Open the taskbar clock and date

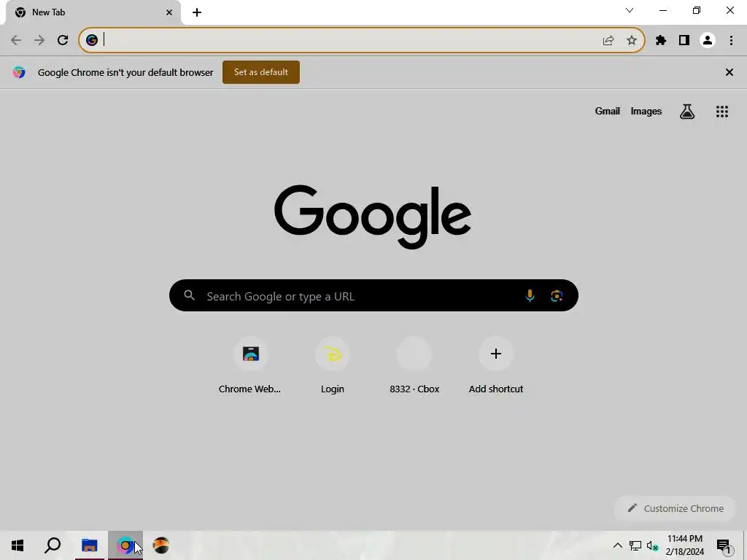(684, 545)
